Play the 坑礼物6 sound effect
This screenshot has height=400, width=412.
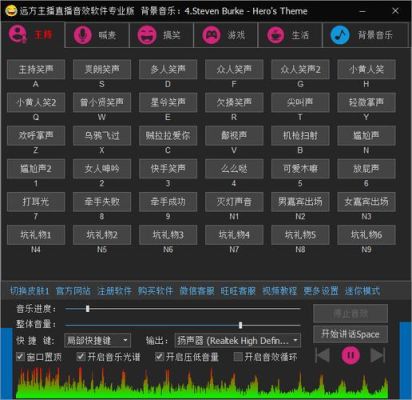(366, 235)
